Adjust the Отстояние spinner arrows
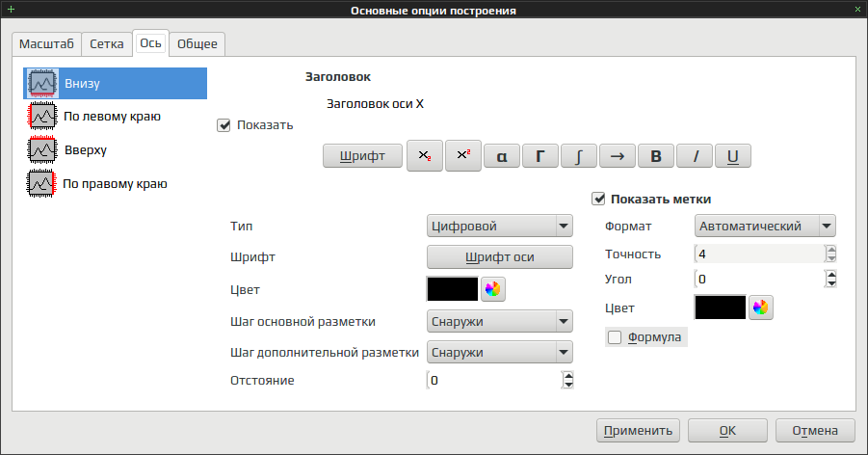This screenshot has height=455, width=868. point(568,380)
